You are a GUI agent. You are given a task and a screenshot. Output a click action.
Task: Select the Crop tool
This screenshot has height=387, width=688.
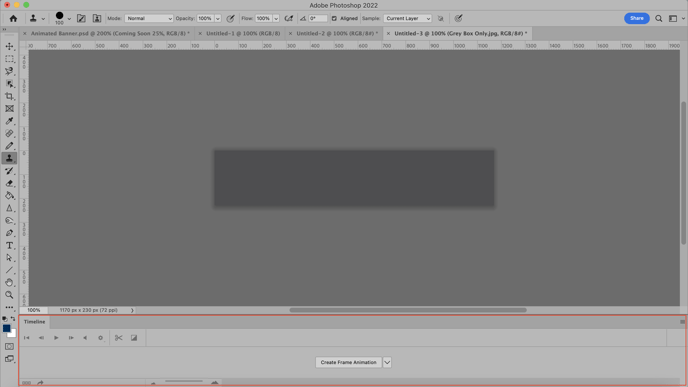pos(9,96)
